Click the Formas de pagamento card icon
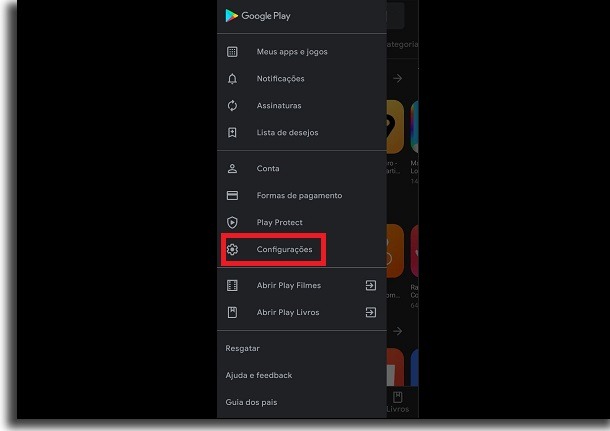Viewport: 610px width, 431px height. (x=232, y=195)
